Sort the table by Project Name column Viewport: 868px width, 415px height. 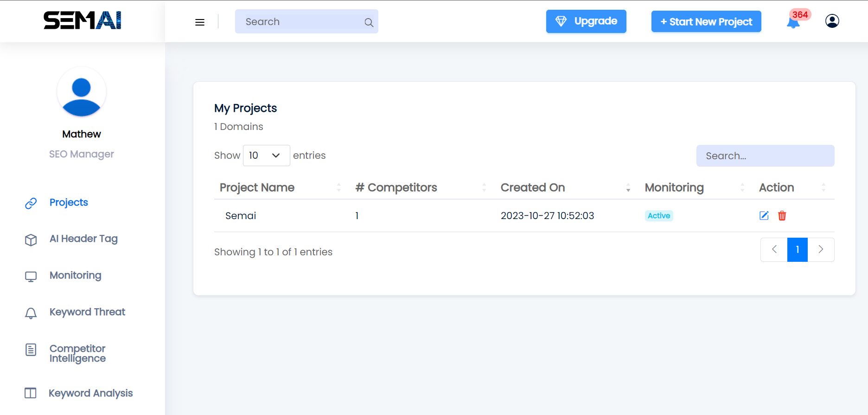pos(257,188)
